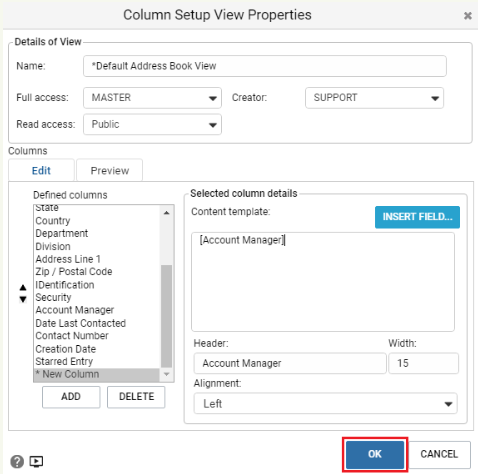Viewport: 478px width, 474px height.
Task: Open the video tutorial icon
Action: (36, 462)
